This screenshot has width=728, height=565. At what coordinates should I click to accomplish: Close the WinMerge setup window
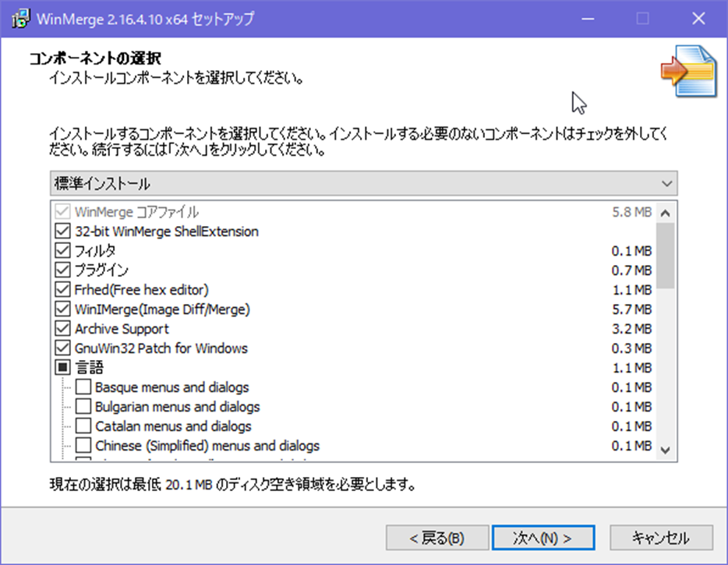(x=698, y=19)
